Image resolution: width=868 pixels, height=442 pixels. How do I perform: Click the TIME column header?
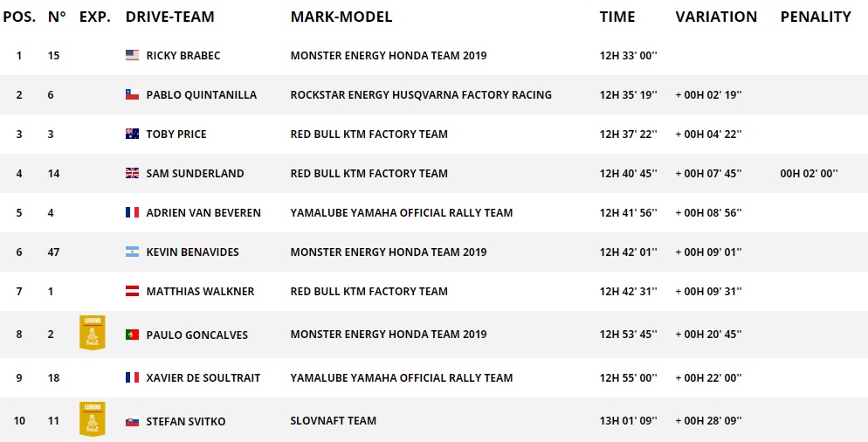click(617, 17)
